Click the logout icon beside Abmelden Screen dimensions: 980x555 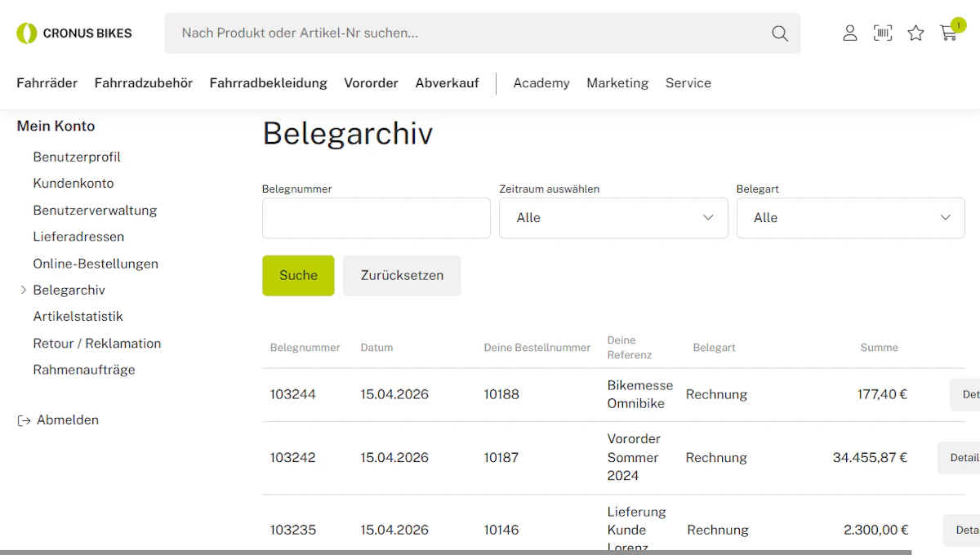click(x=24, y=420)
